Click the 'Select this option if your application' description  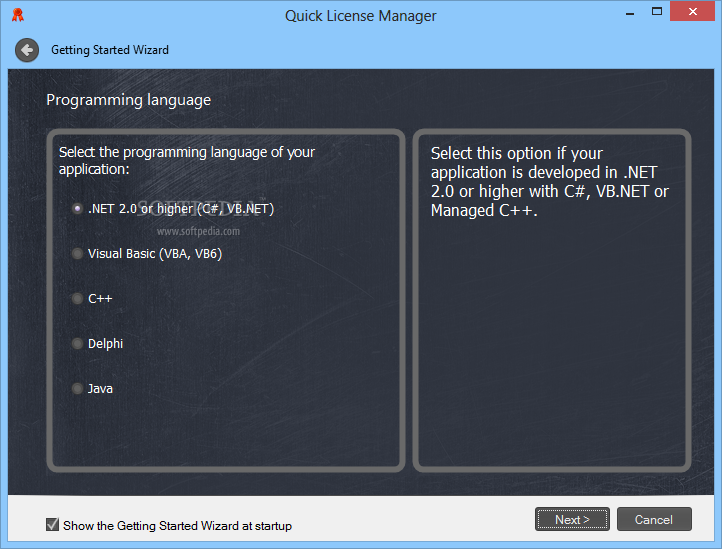pyautogui.click(x=549, y=182)
